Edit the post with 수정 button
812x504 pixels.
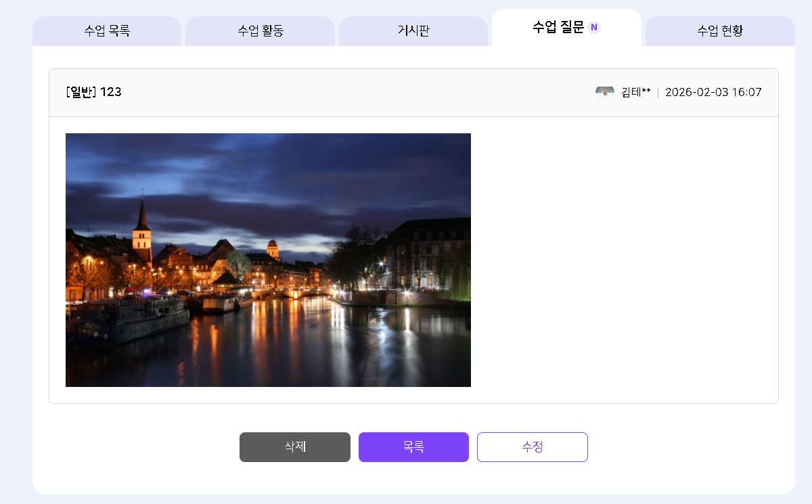(533, 447)
